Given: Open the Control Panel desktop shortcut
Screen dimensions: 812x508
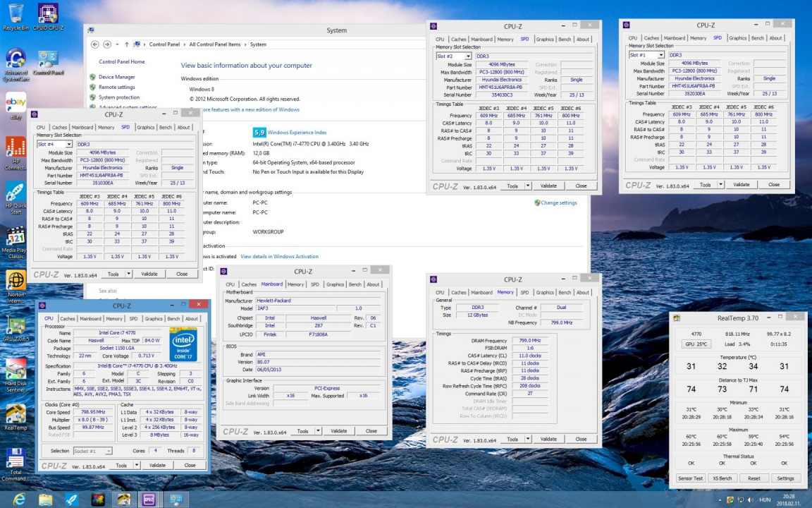Looking at the screenshot, I should tap(48, 63).
